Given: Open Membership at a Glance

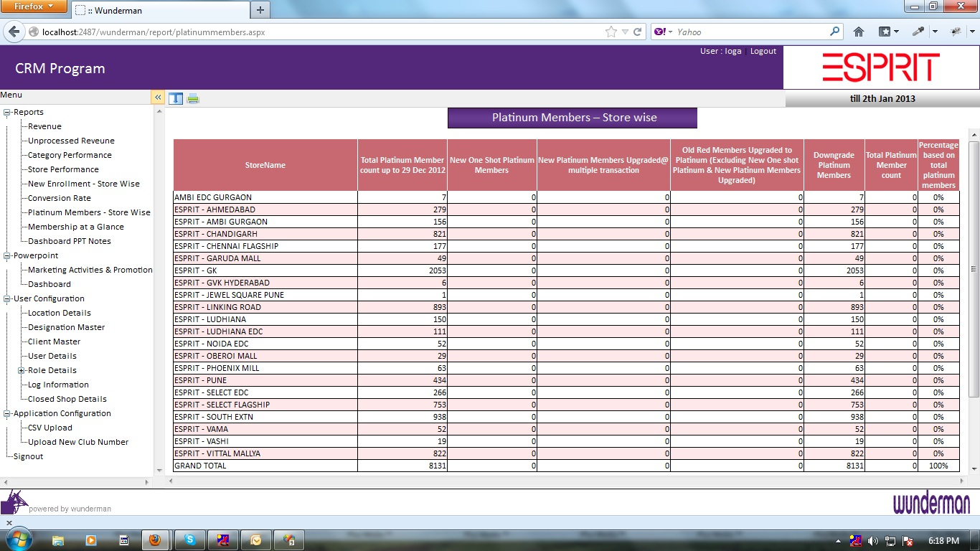Looking at the screenshot, I should (x=76, y=227).
